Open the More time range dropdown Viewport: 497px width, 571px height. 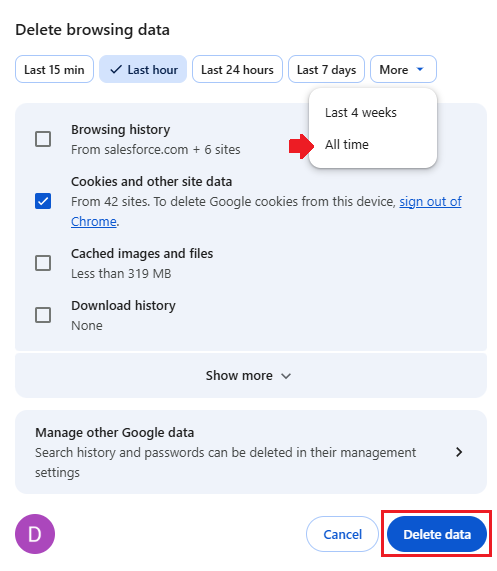pyautogui.click(x=403, y=69)
